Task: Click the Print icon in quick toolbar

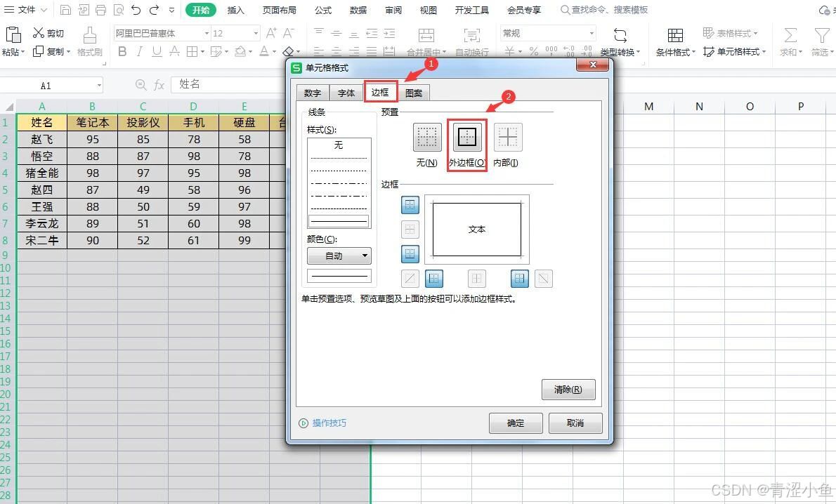Action: (100, 10)
